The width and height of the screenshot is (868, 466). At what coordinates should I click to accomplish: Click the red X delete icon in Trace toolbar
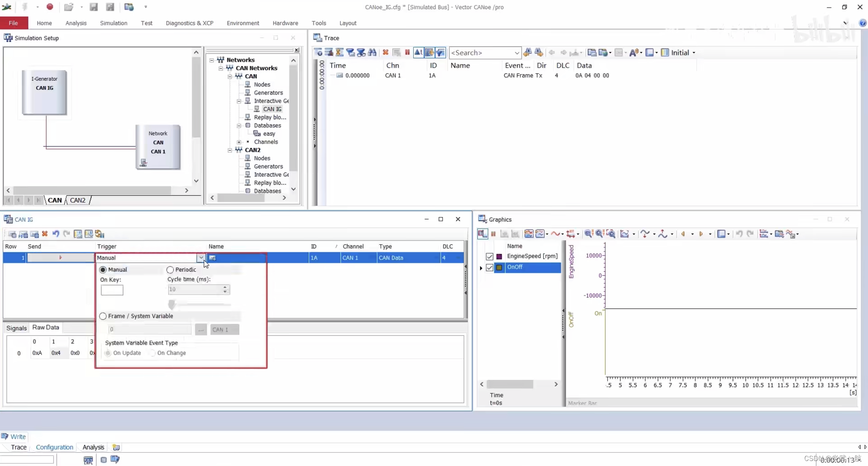pos(385,52)
